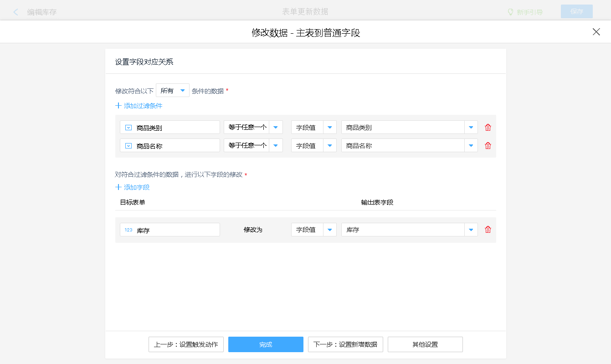Open the 所有 condition match dropdown
The height and width of the screenshot is (364, 611).
(x=173, y=90)
